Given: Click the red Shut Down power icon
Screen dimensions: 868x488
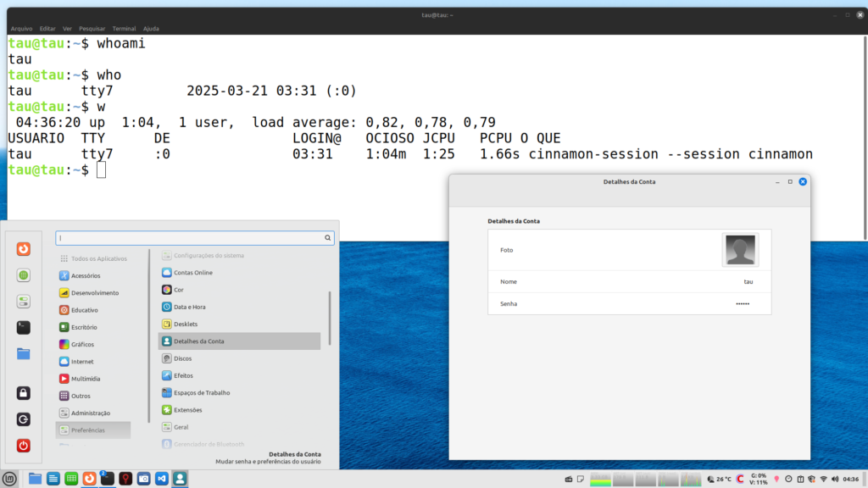Looking at the screenshot, I should [24, 445].
